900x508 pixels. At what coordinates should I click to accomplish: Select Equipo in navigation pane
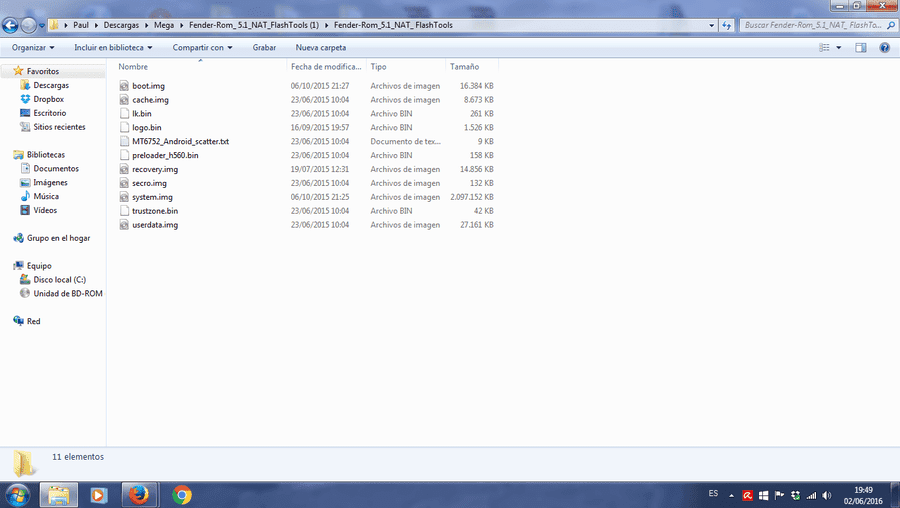(x=39, y=266)
